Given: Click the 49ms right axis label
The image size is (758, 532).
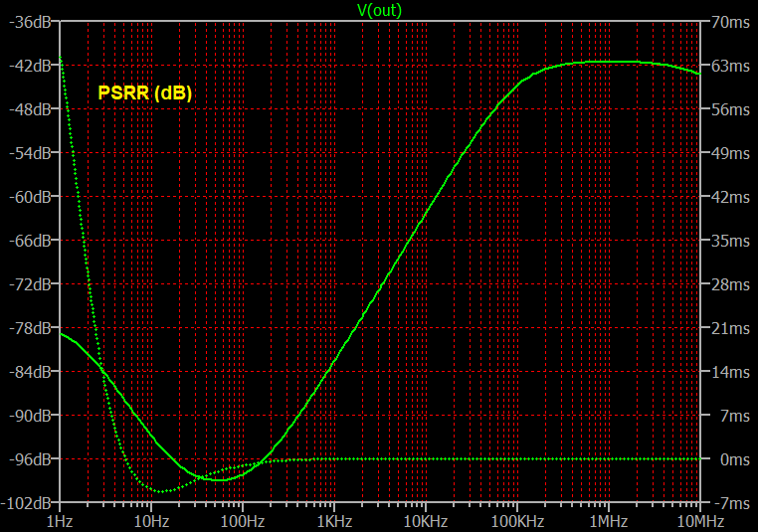Looking at the screenshot, I should [730, 154].
